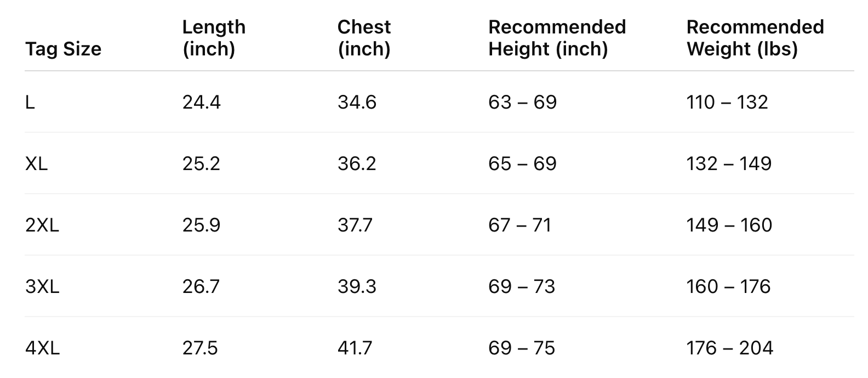Select the 3XL tag size cell
The height and width of the screenshot is (378, 868).
tap(42, 286)
